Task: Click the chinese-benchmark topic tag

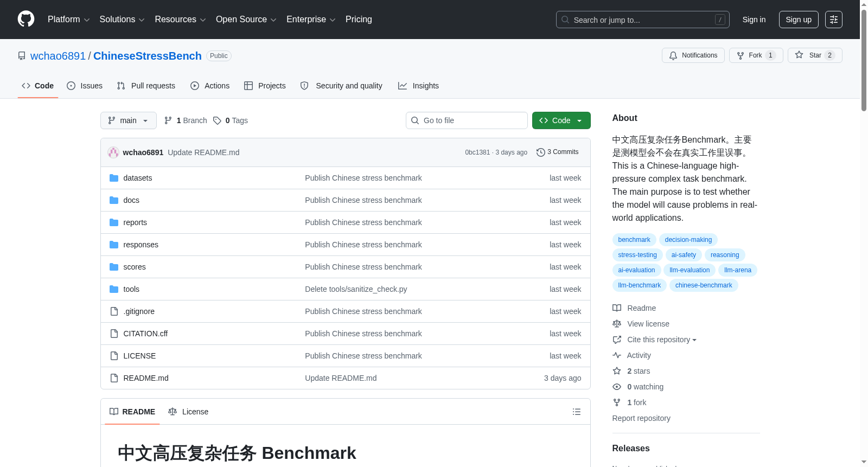Action: coord(704,285)
